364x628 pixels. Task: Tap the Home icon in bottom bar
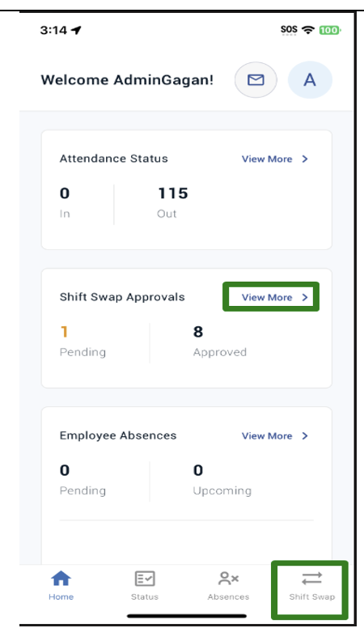click(x=61, y=579)
